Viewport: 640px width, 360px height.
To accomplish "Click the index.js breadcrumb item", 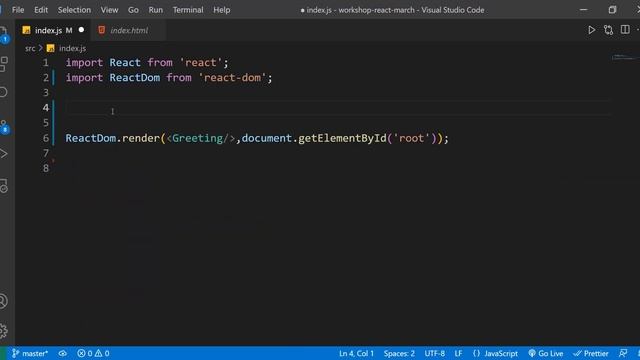I will click(x=72, y=48).
